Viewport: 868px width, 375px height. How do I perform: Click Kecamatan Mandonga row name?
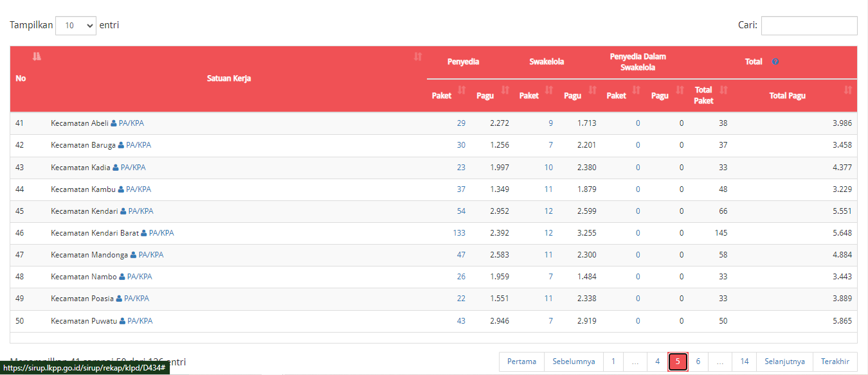(x=89, y=255)
